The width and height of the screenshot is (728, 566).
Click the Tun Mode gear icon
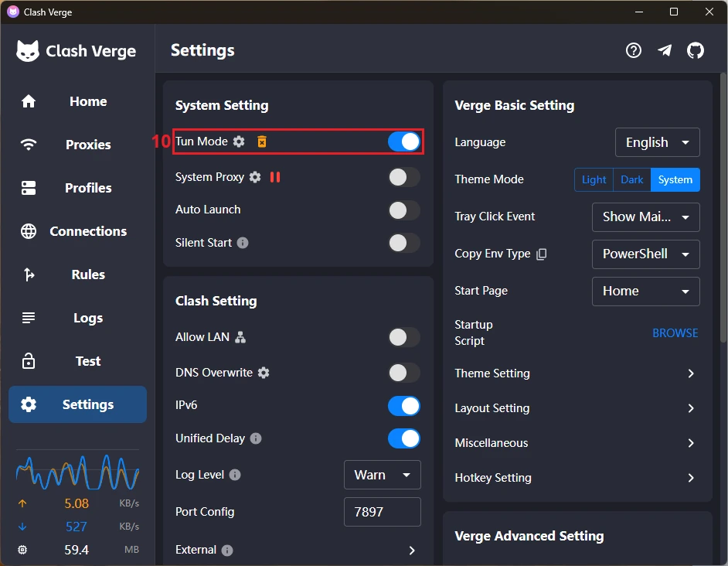pyautogui.click(x=239, y=141)
